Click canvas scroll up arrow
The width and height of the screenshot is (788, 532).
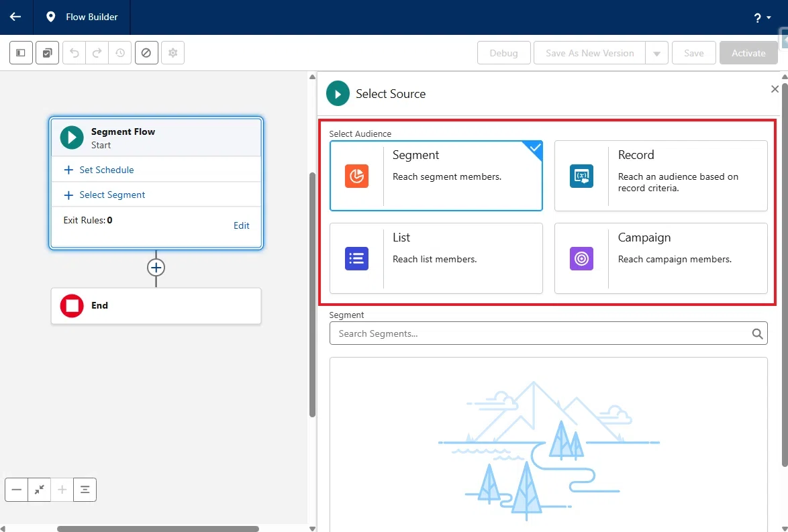point(312,77)
